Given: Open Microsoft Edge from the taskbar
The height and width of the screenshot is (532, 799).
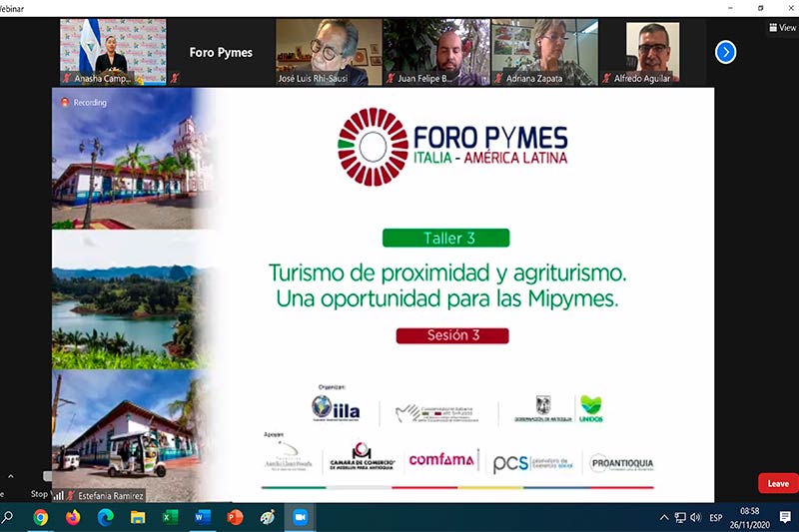Looking at the screenshot, I should coord(106,518).
